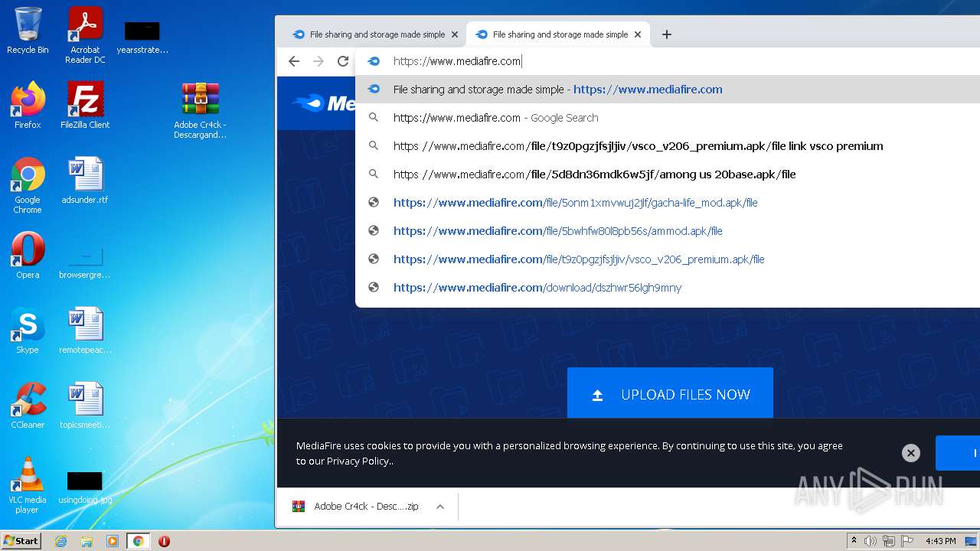980x551 pixels.
Task: Open adsunder.rtf document icon
Action: click(x=85, y=181)
